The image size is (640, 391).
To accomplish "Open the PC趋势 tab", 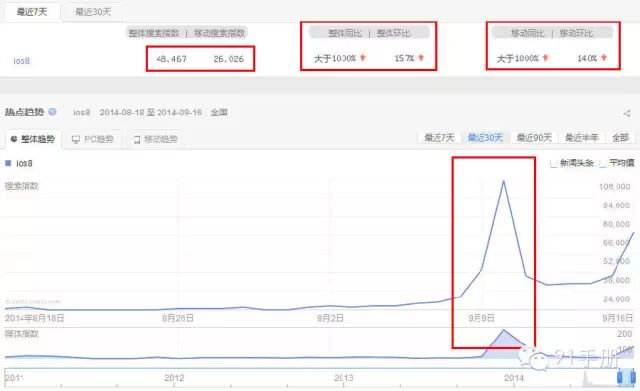I will coord(93,139).
